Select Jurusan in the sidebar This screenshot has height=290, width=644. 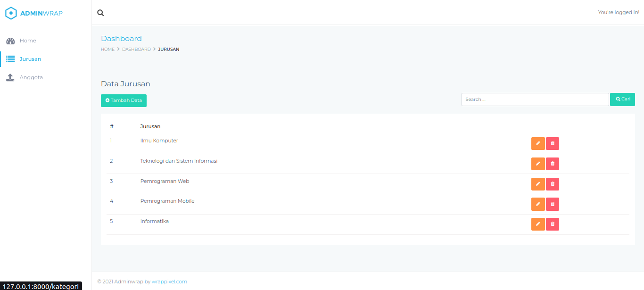click(x=30, y=59)
